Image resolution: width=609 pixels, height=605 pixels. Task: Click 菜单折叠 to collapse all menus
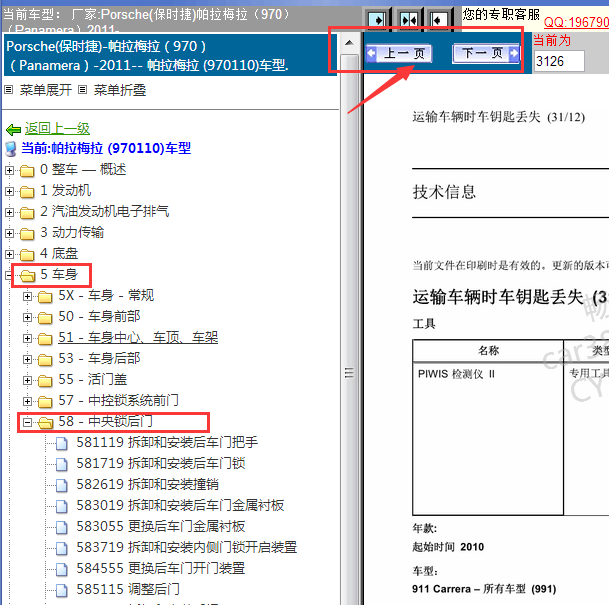120,90
